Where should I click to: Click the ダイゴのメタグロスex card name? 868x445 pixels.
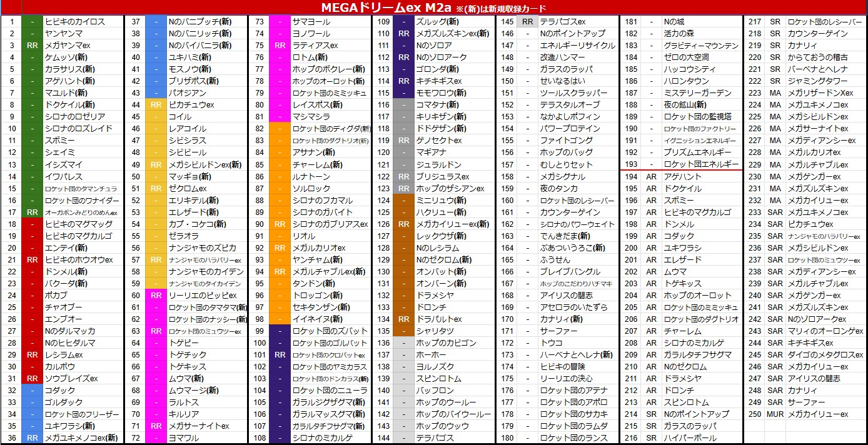[x=825, y=355]
